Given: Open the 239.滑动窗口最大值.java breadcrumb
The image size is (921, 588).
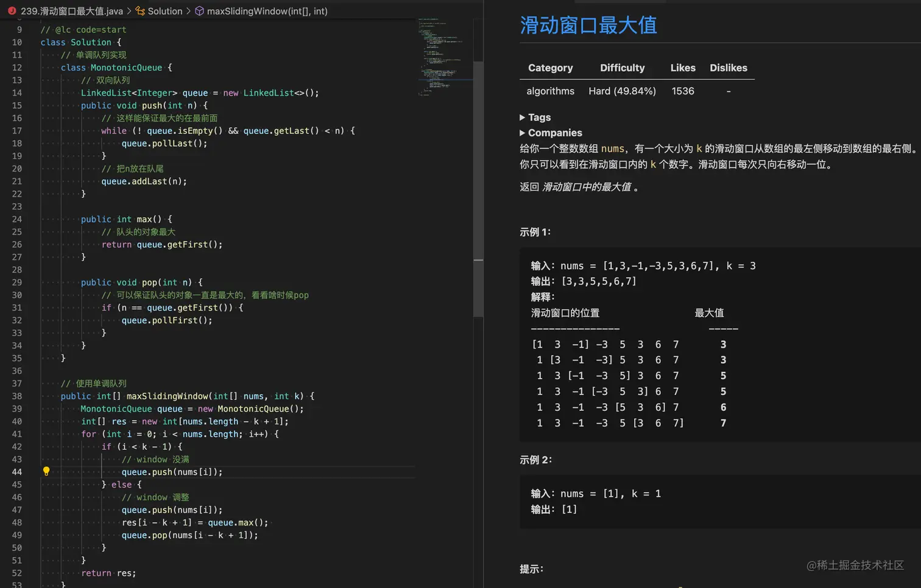Looking at the screenshot, I should (72, 11).
